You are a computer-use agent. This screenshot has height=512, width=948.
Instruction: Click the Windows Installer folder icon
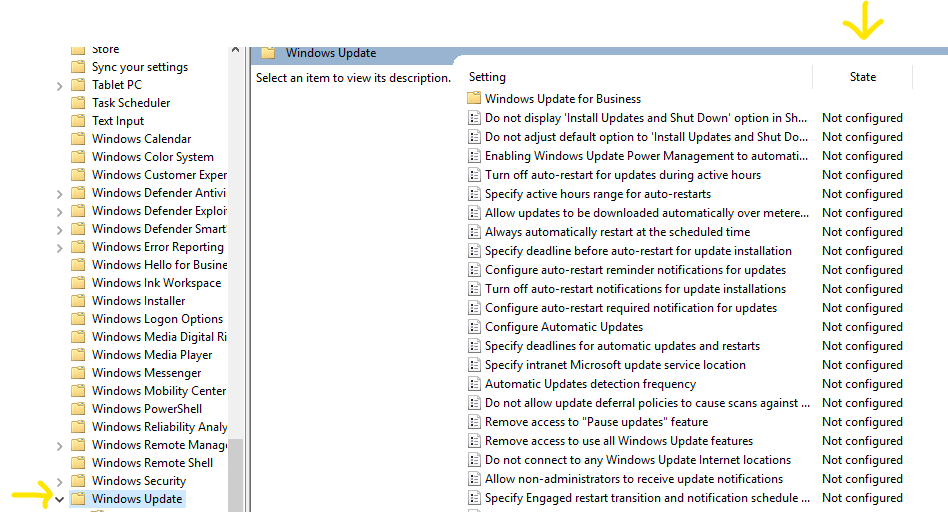[78, 300]
